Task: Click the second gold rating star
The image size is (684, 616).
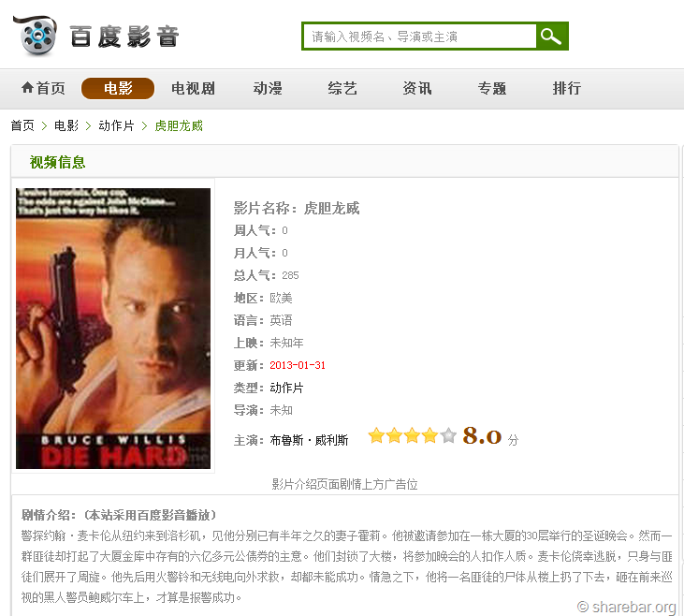Action: click(394, 435)
